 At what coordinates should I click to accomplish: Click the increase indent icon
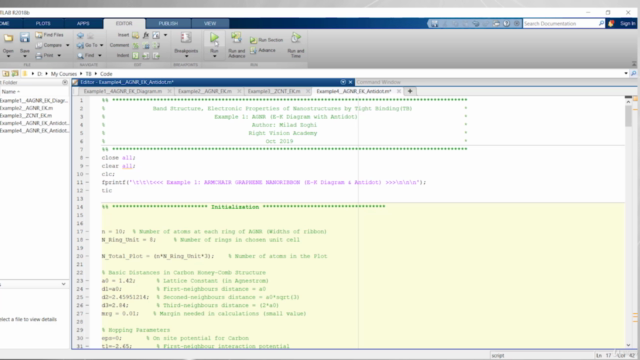146,56
